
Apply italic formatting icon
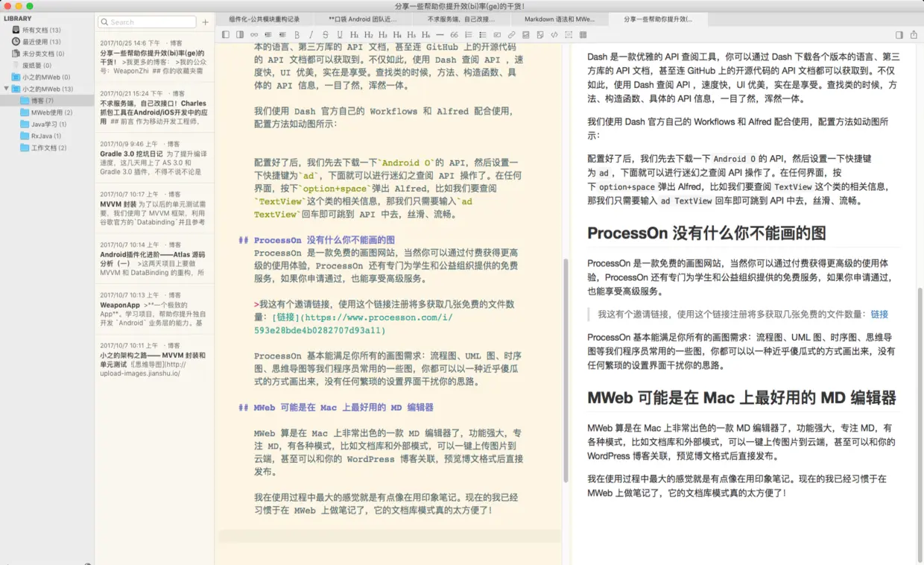click(311, 34)
